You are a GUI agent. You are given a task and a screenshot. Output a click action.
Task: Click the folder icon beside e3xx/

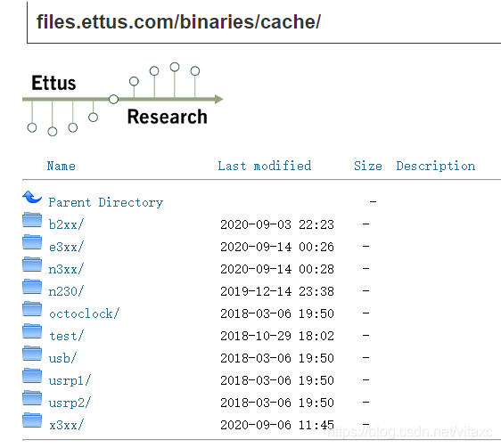point(32,242)
